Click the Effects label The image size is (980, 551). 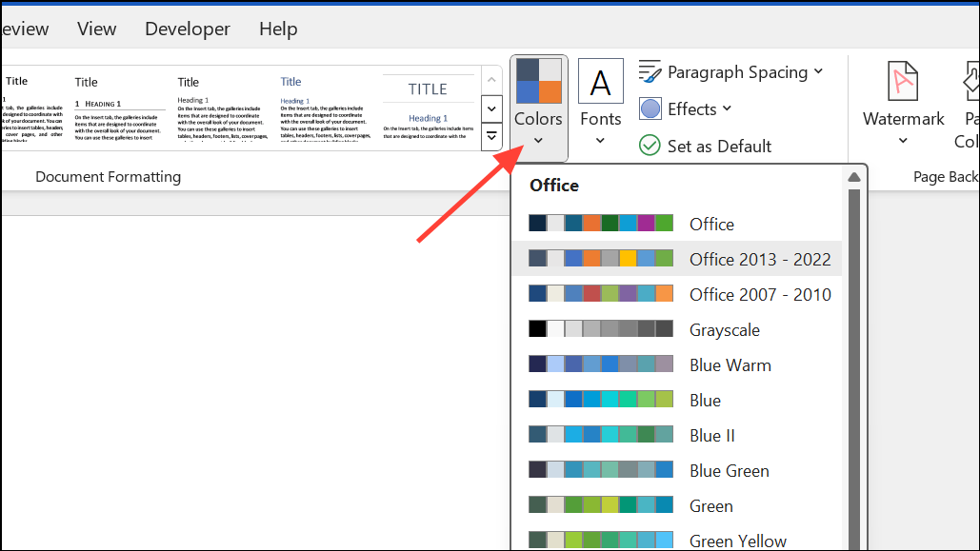[691, 108]
